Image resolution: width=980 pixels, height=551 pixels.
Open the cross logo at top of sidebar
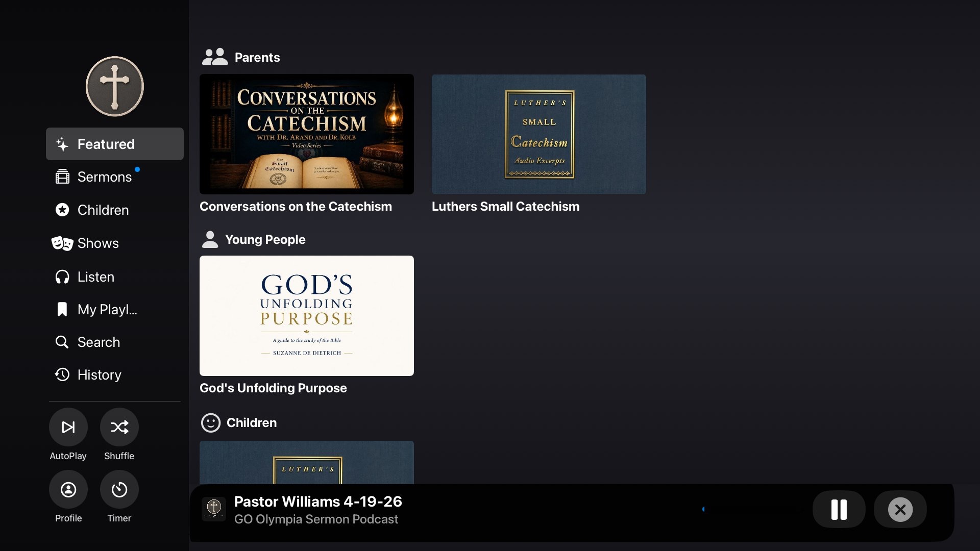pos(114,86)
